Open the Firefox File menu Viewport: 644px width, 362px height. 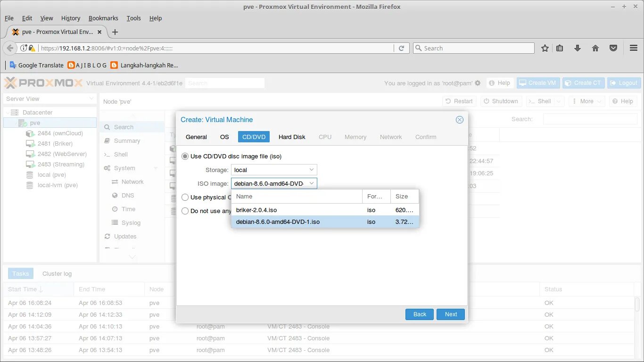pos(9,18)
